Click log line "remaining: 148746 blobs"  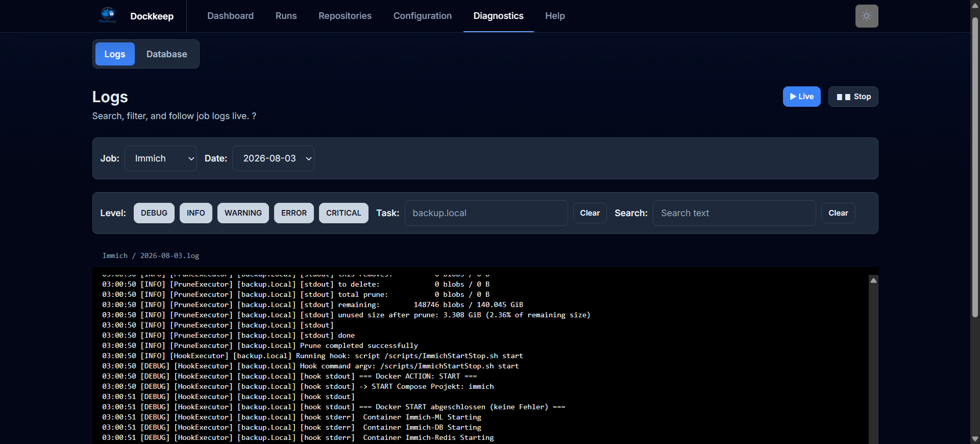312,305
